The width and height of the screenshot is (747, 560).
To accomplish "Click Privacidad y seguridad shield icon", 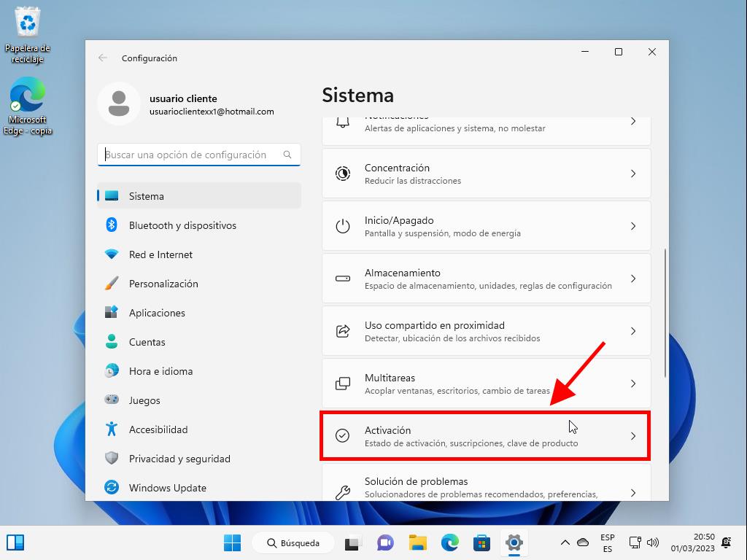I will point(112,459).
